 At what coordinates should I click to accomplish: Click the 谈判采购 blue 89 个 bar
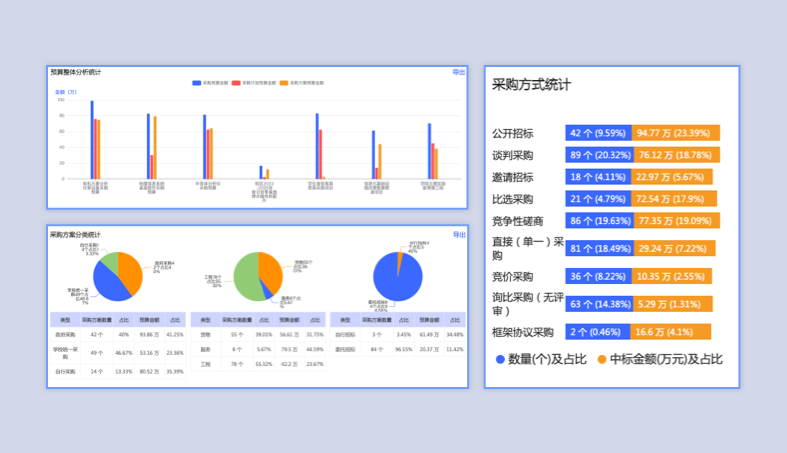598,155
